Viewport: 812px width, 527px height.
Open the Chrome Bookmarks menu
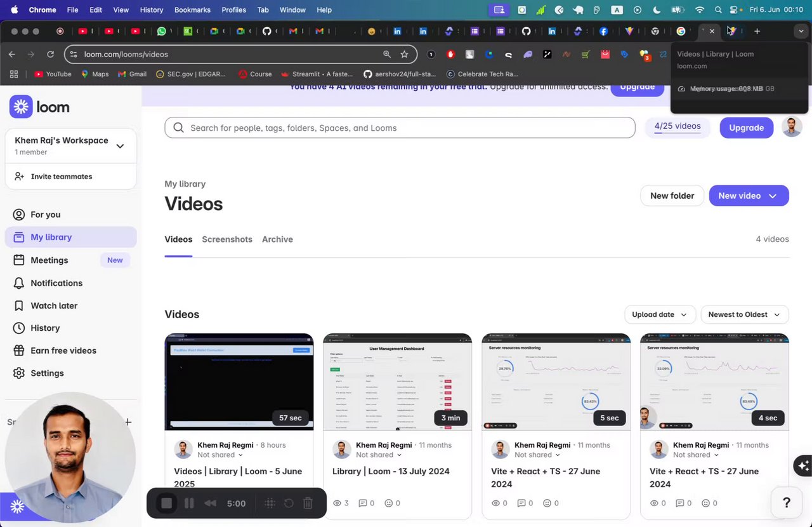tap(192, 10)
